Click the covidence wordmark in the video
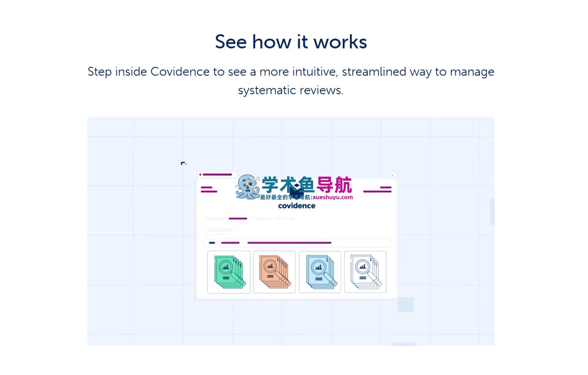The height and width of the screenshot is (375, 588). (x=296, y=206)
